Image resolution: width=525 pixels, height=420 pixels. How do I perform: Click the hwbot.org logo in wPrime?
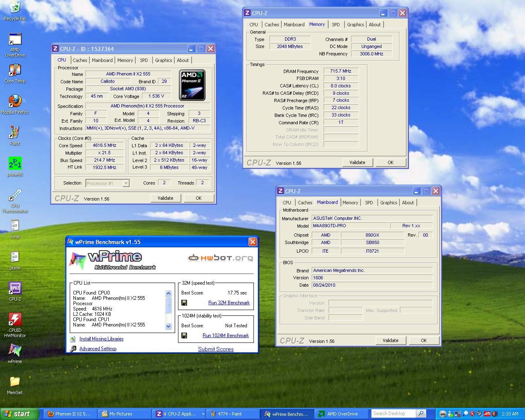(220, 258)
